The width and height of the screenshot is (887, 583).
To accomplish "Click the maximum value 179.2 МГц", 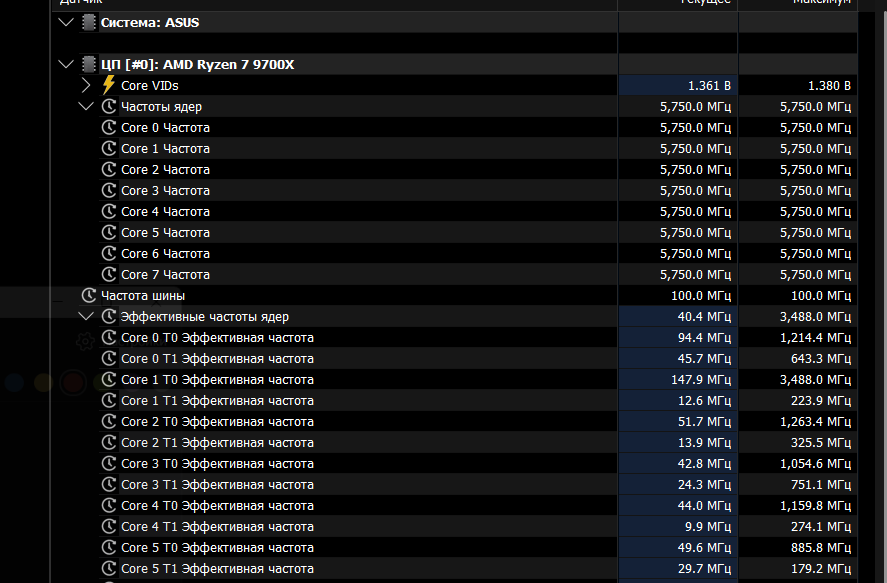I will click(x=821, y=568).
